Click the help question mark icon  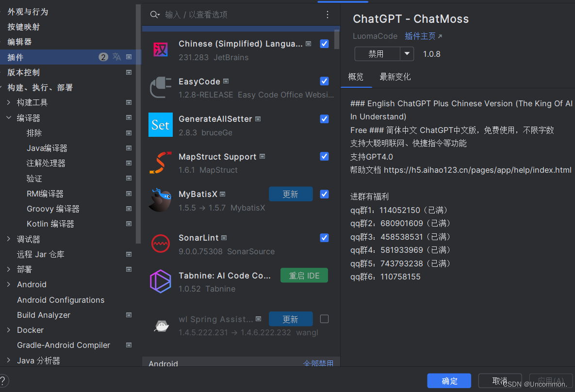tap(3, 381)
